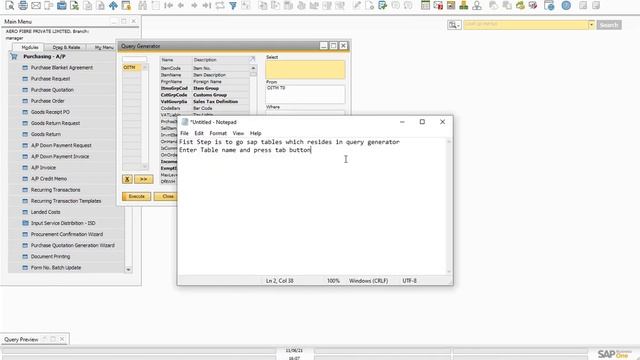The height and width of the screenshot is (360, 640).
Task: Open the search-type magnifier dropdown
Action: 454,25
